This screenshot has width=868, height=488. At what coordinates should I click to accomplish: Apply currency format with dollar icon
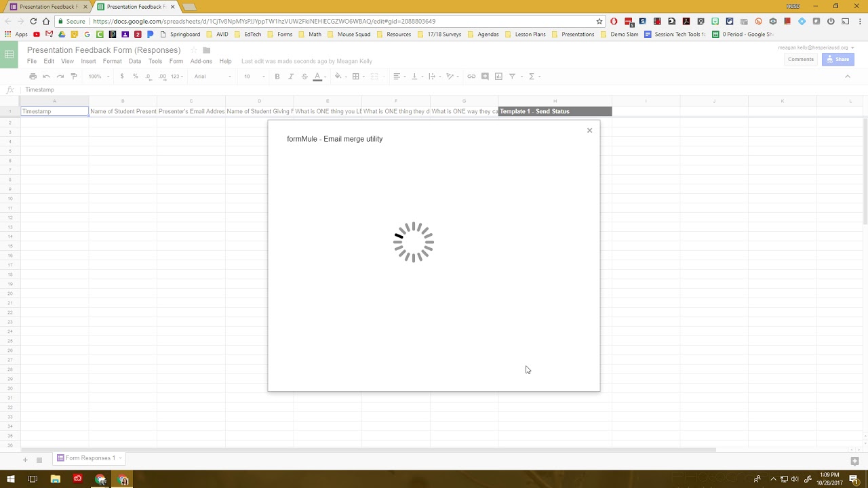coord(122,76)
